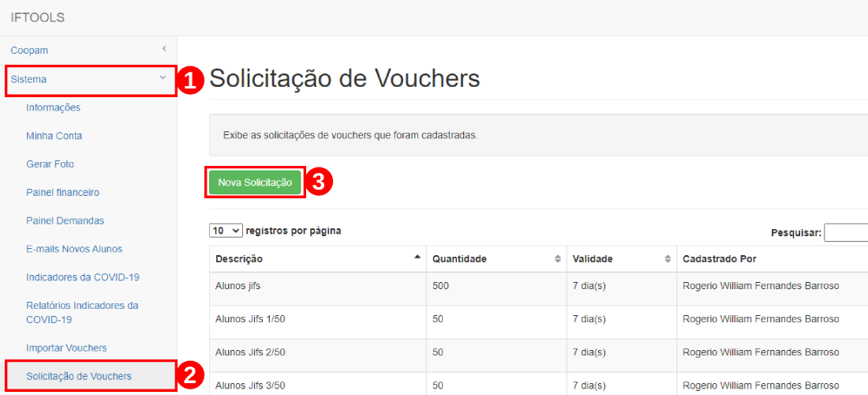Sort table by Quantidade column

click(x=496, y=258)
